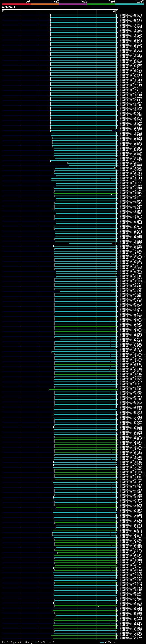146x644 pixels.
Task: Select hit label UniRef100_B9RG53
Action: (x=131, y=17)
